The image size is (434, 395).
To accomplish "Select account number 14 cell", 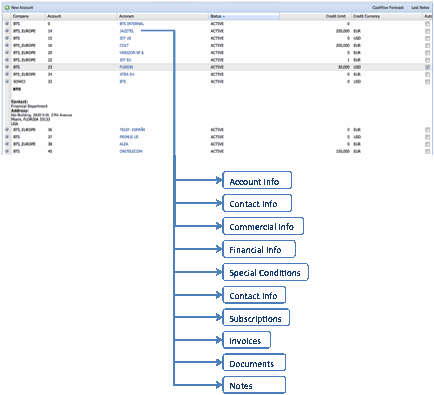I will [x=50, y=31].
